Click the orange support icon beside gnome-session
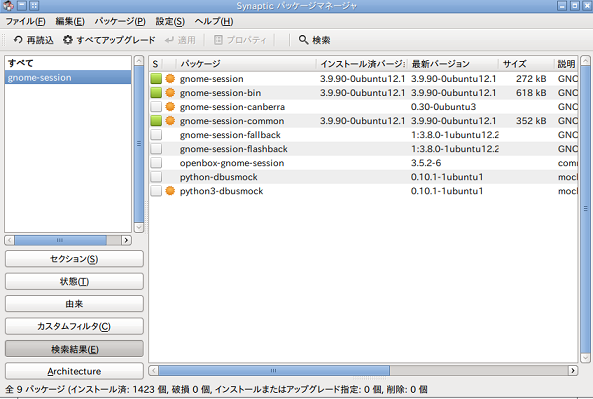The height and width of the screenshot is (399, 593). 170,79
